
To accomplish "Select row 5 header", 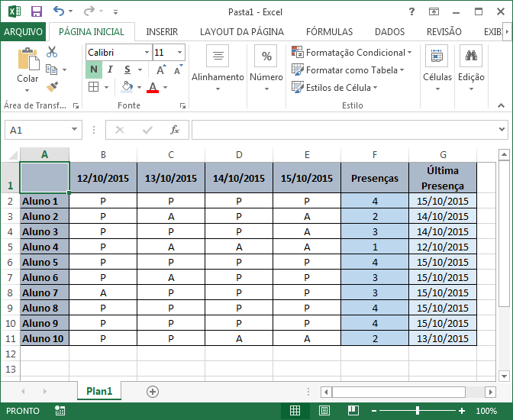I will pos(10,247).
